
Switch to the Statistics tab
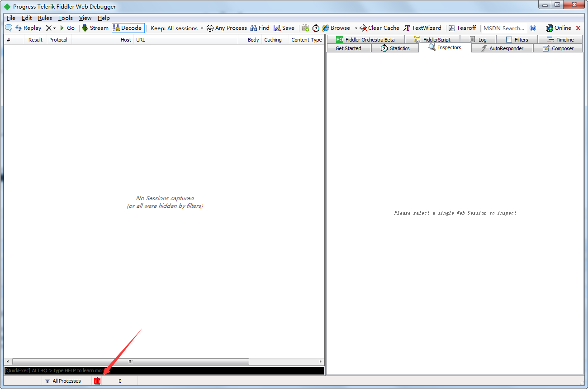click(x=395, y=48)
